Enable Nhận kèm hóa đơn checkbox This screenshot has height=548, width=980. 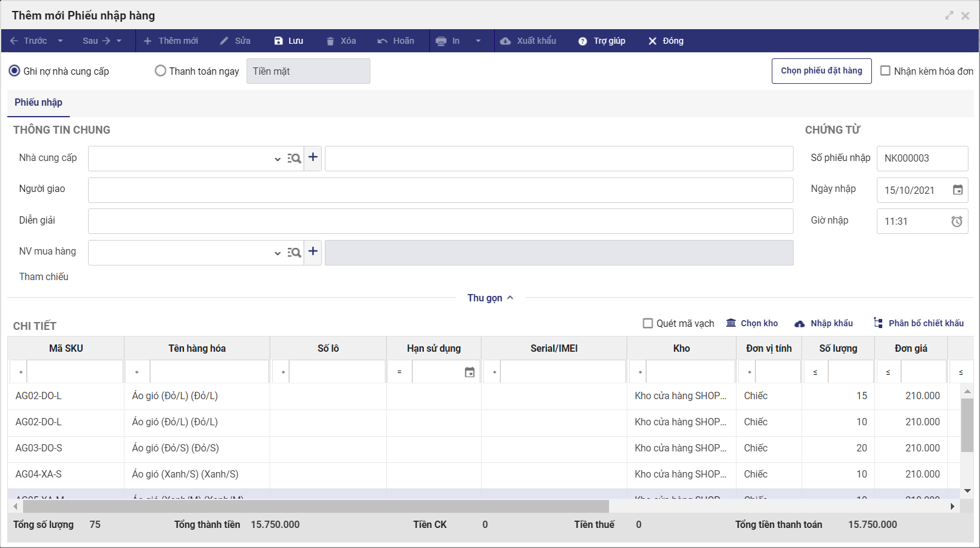[x=885, y=71]
